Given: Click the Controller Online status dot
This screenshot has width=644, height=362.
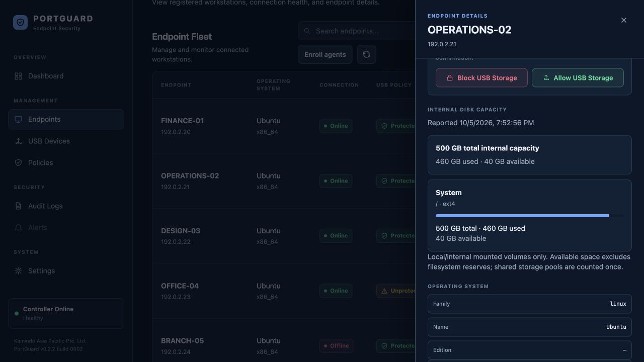Looking at the screenshot, I should (x=17, y=313).
